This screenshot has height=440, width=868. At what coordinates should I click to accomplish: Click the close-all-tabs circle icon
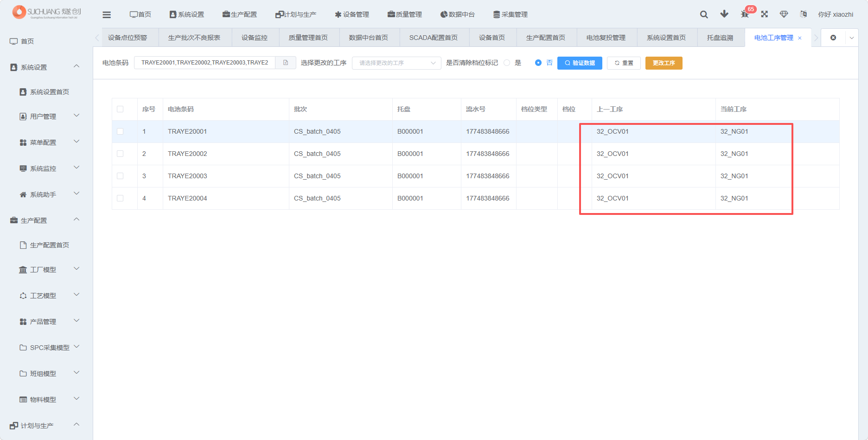tap(833, 38)
